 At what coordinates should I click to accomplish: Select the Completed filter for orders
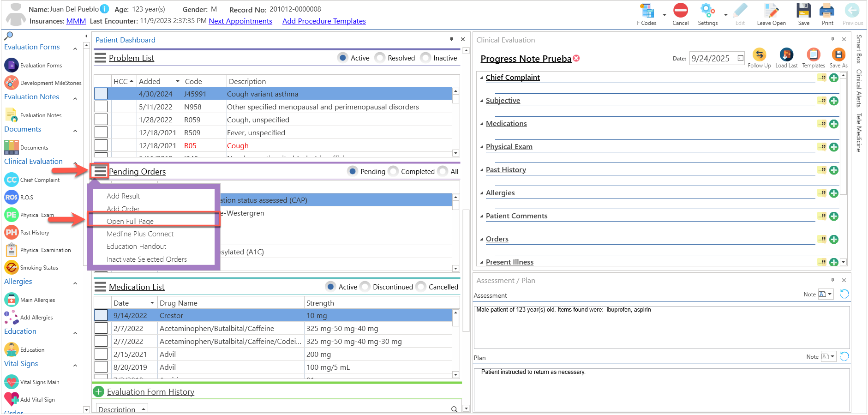[394, 171]
